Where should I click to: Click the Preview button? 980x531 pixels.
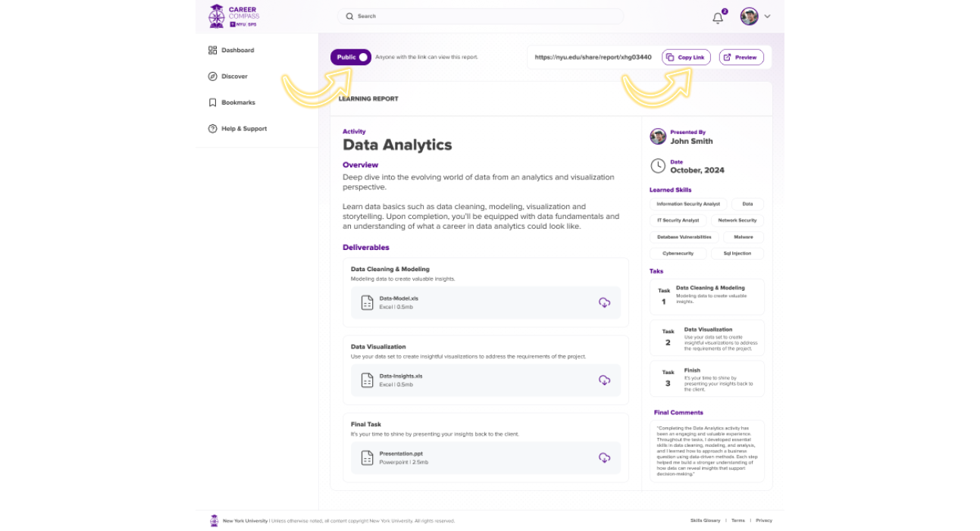[x=740, y=58]
